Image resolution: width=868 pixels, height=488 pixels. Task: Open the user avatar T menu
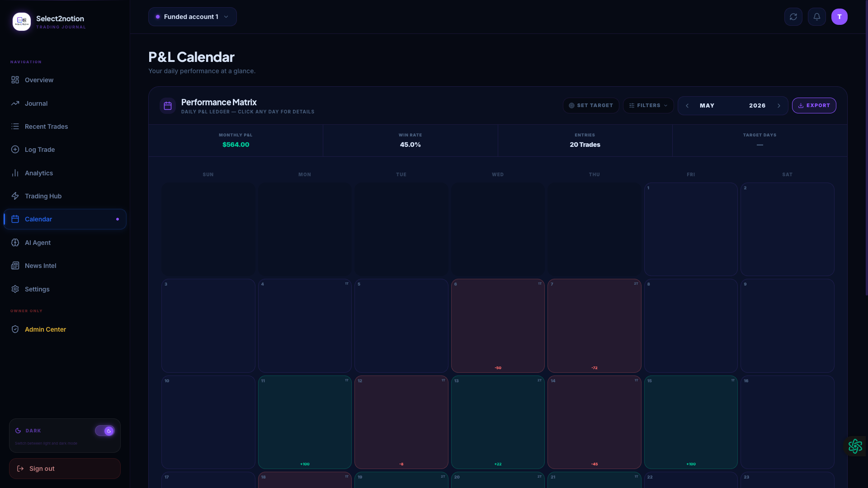click(840, 17)
